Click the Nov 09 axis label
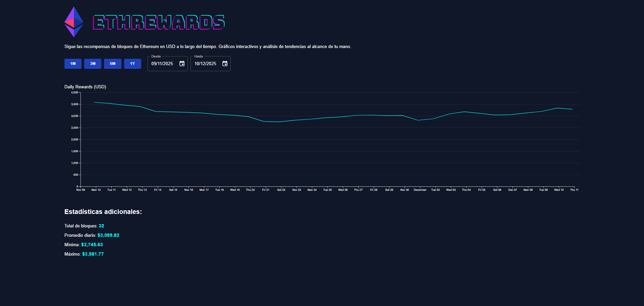The width and height of the screenshot is (644, 306). pos(80,190)
